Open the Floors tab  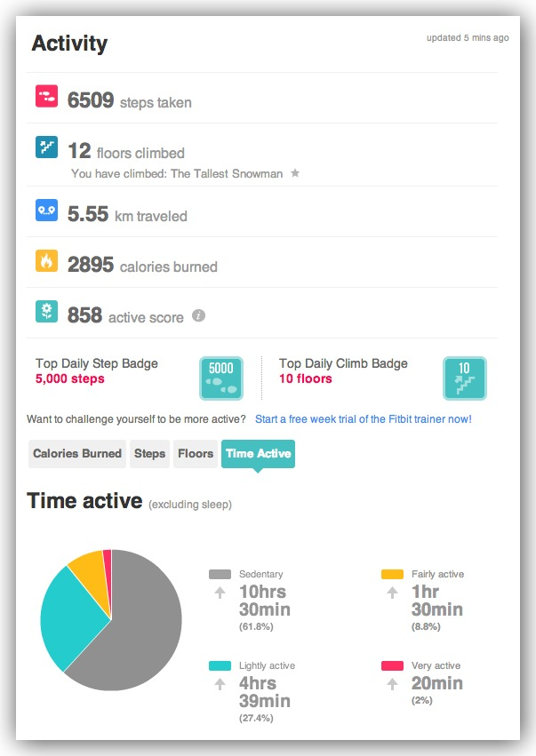coord(196,453)
